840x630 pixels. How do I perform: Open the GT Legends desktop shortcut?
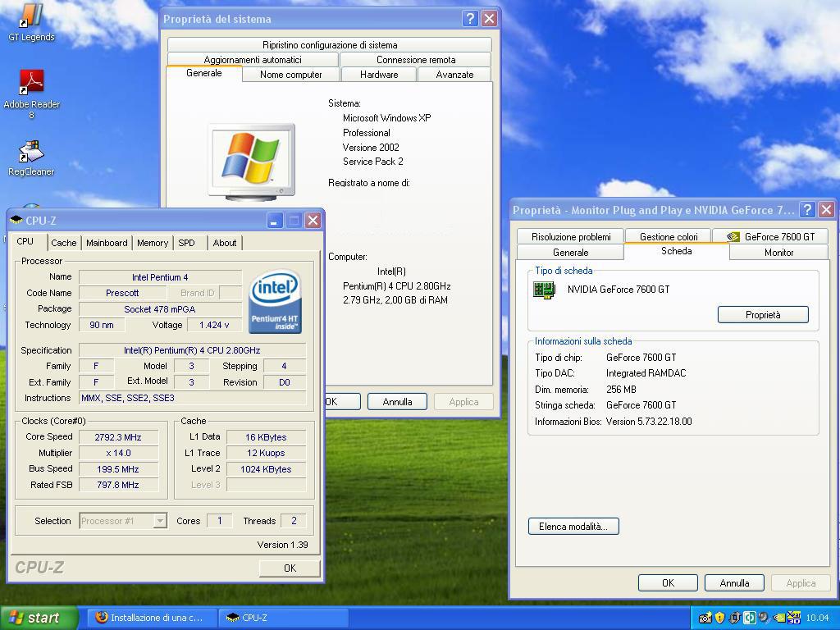point(31,22)
